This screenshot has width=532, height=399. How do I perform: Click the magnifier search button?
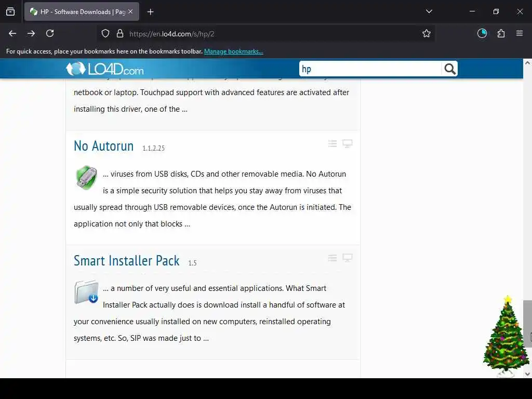click(x=449, y=69)
